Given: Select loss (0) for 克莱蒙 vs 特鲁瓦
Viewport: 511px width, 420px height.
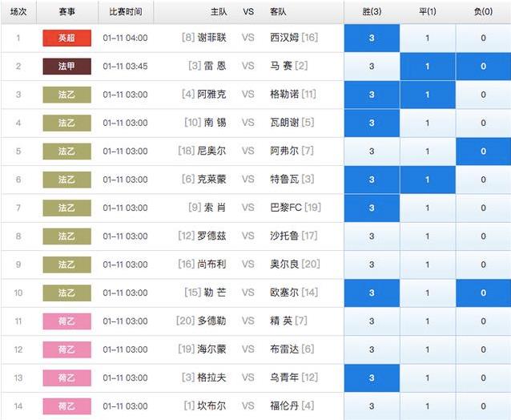Looking at the screenshot, I should click(x=483, y=180).
